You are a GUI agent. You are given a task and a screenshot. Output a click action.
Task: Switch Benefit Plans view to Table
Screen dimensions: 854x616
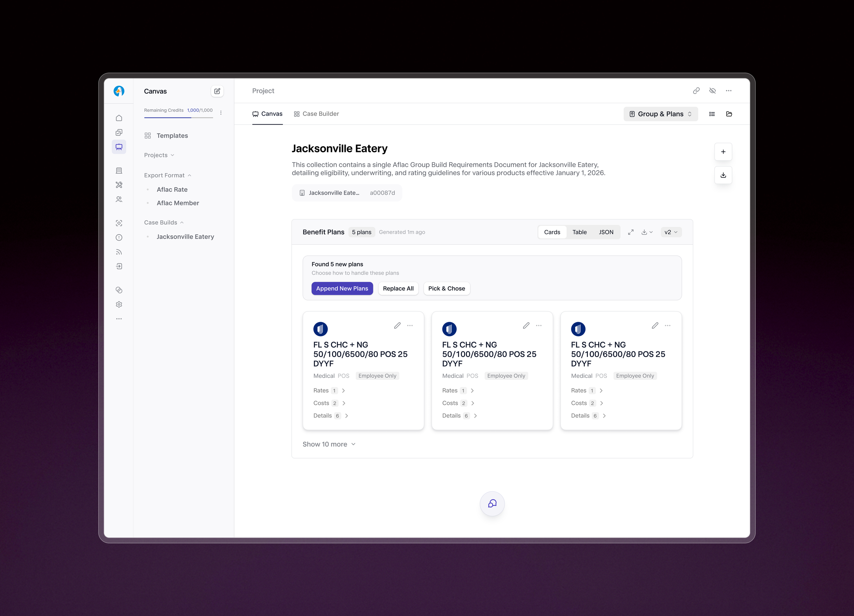(579, 232)
